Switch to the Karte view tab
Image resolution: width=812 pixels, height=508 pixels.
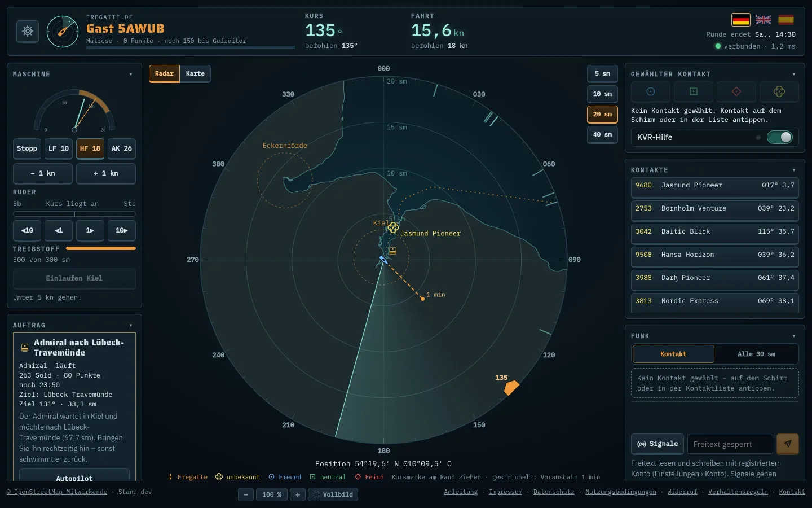pos(195,73)
